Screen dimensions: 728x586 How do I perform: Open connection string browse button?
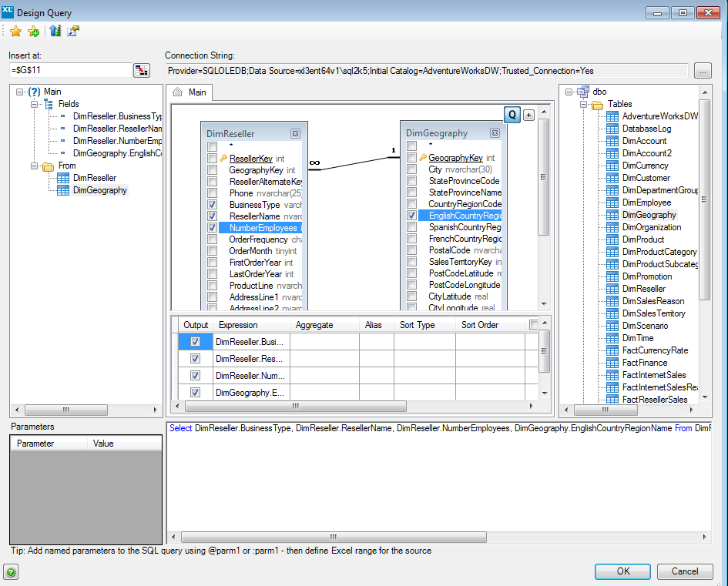point(702,71)
